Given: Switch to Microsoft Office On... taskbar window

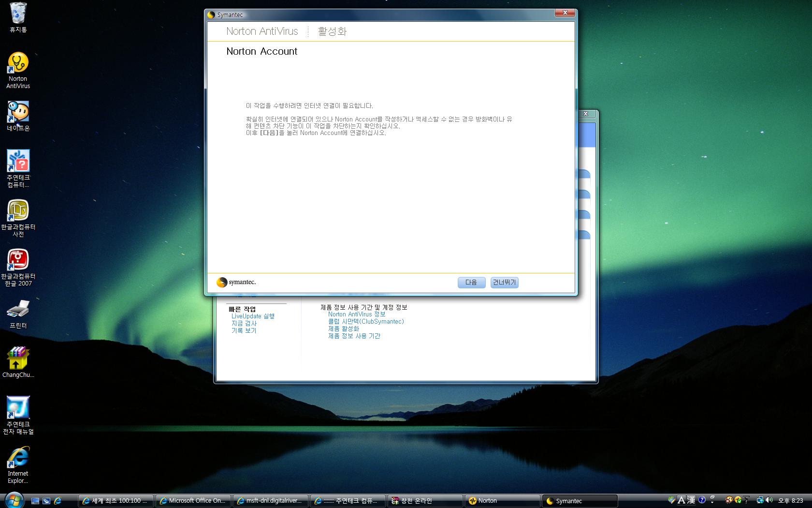Looking at the screenshot, I should pyautogui.click(x=192, y=501).
